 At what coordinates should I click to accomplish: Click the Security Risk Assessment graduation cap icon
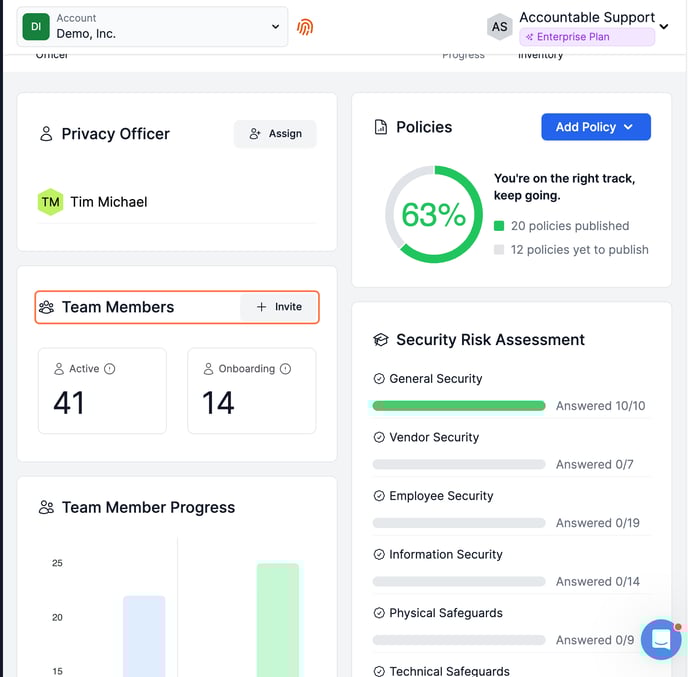click(x=380, y=340)
